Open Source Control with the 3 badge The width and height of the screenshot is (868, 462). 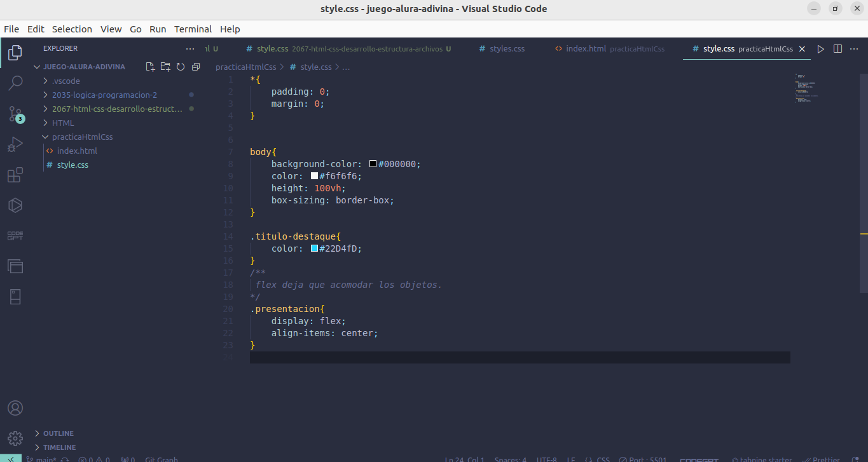coord(15,114)
